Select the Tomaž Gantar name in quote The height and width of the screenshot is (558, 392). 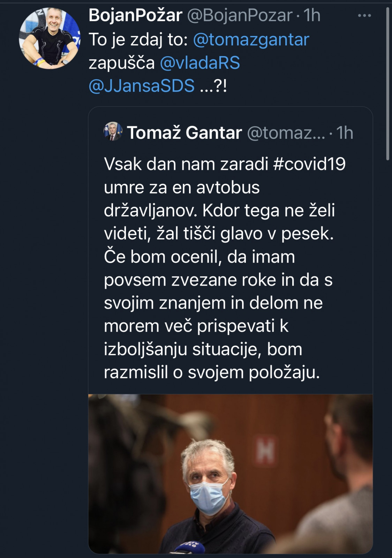[x=184, y=133]
